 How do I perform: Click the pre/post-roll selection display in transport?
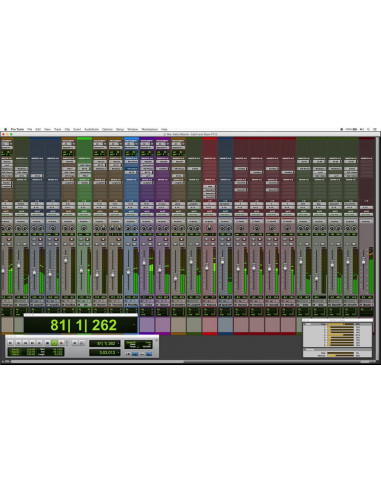(x=36, y=352)
